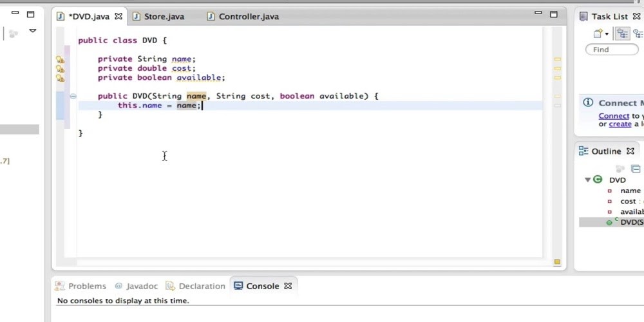Collapse the DVD class node in Outline
Screen dimensions: 644x322
(x=587, y=180)
